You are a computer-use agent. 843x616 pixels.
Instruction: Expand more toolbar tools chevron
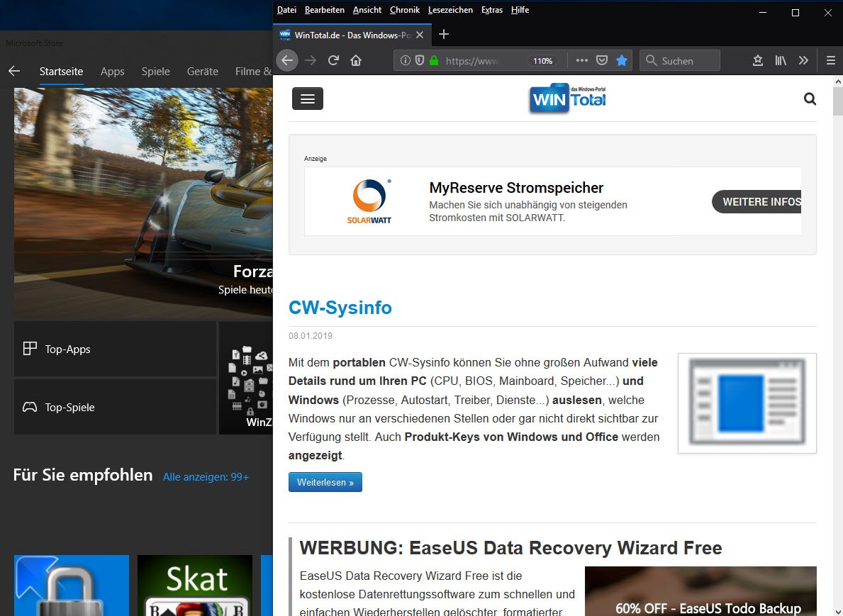(803, 60)
